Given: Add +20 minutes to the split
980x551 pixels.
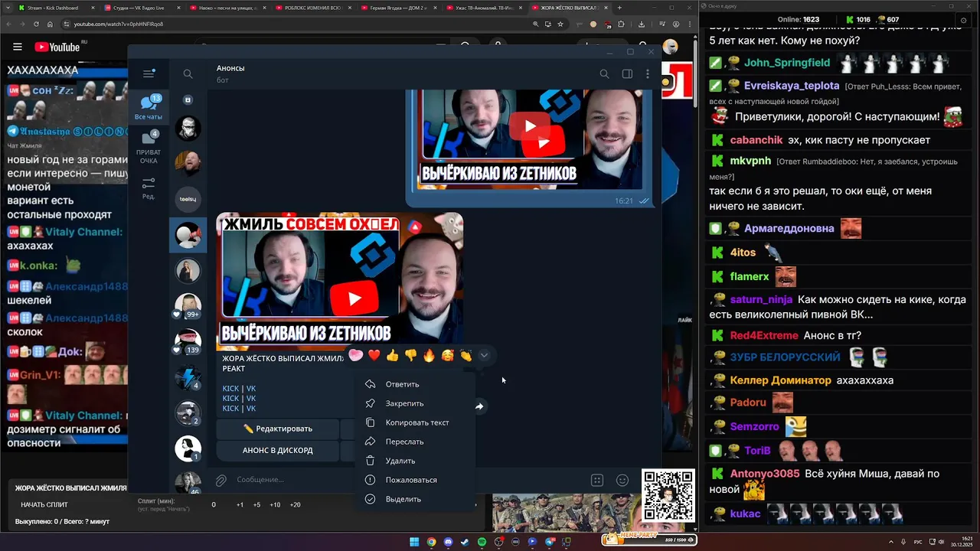Looking at the screenshot, I should pos(295,504).
